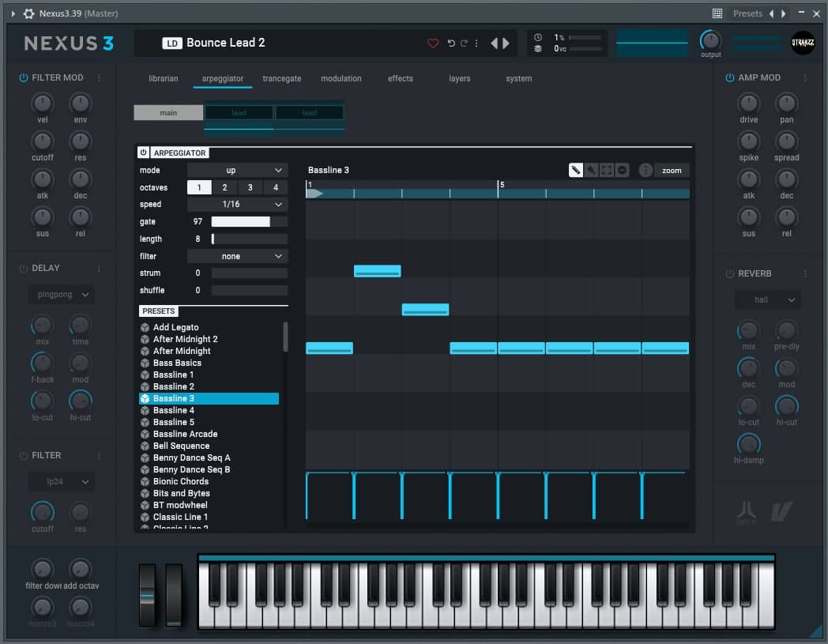Open the FILTER MOD section options menu
The height and width of the screenshot is (644, 828).
(x=99, y=77)
